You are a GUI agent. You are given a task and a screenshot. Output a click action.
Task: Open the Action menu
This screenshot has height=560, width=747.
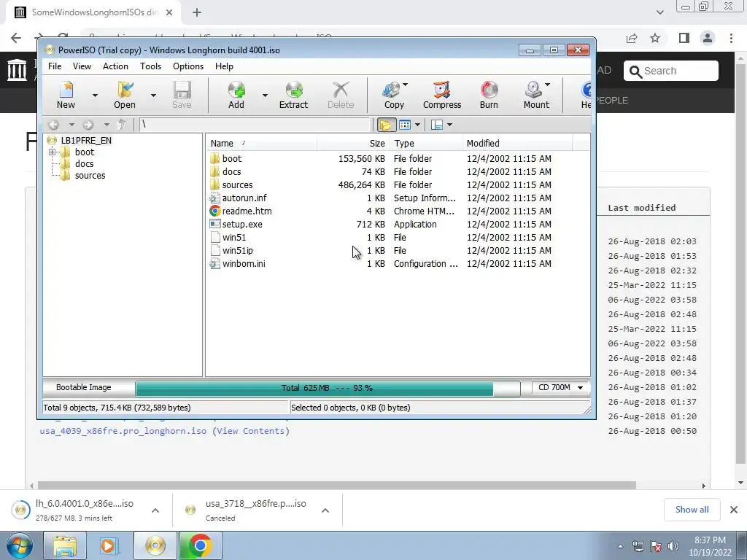pos(115,66)
